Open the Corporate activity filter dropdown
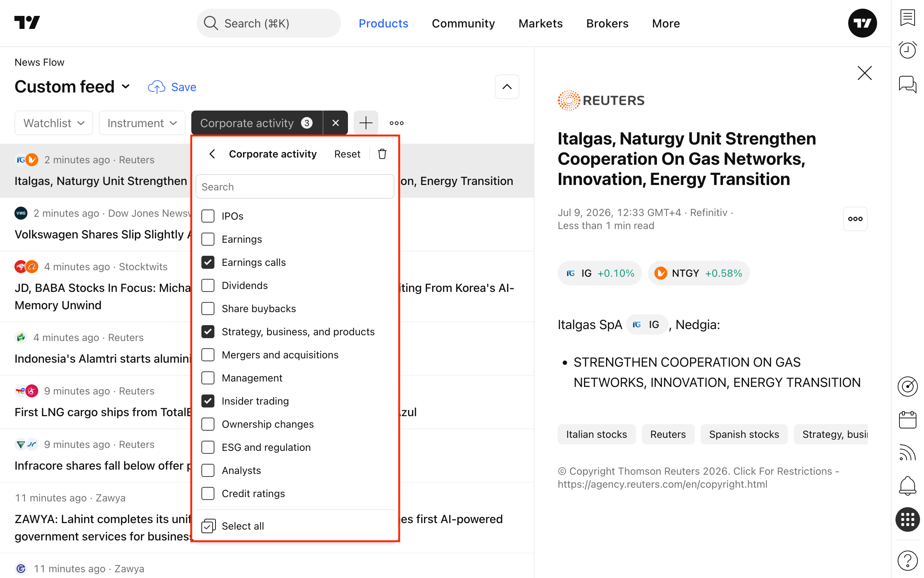The image size is (924, 578). [257, 123]
